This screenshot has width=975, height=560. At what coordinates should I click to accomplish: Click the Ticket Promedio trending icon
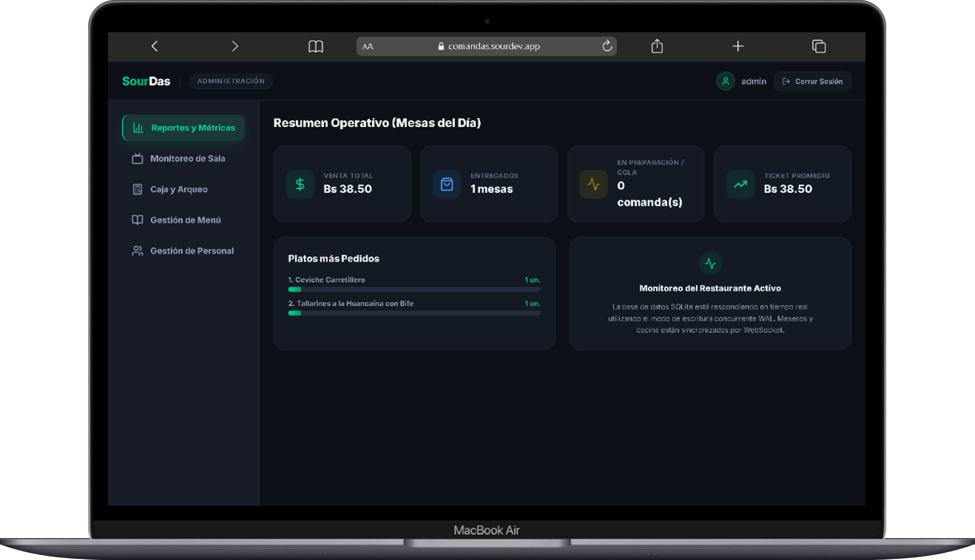[740, 184]
